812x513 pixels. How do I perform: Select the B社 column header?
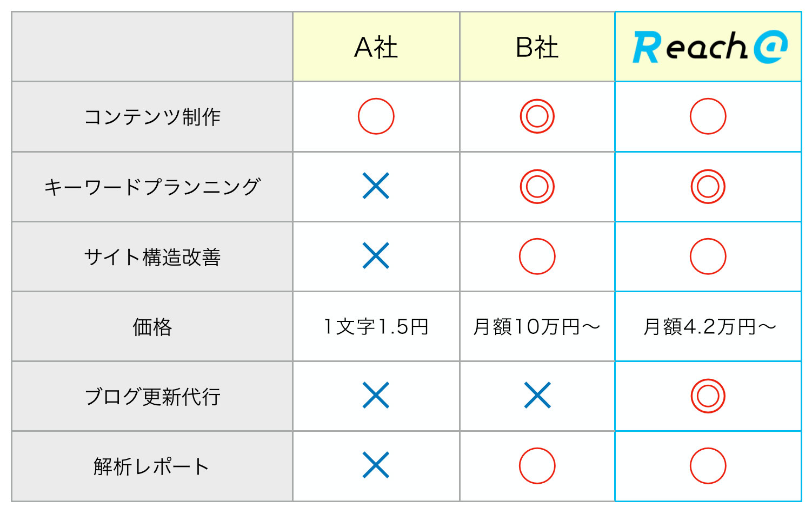point(537,47)
